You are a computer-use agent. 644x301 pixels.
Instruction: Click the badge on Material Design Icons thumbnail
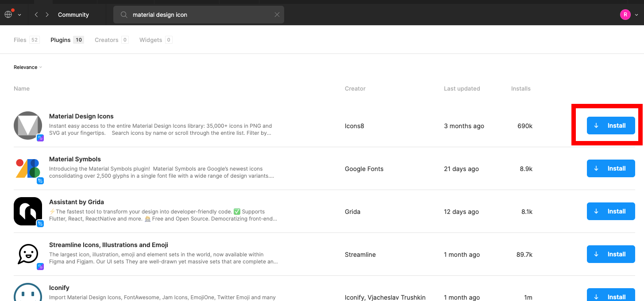[40, 138]
